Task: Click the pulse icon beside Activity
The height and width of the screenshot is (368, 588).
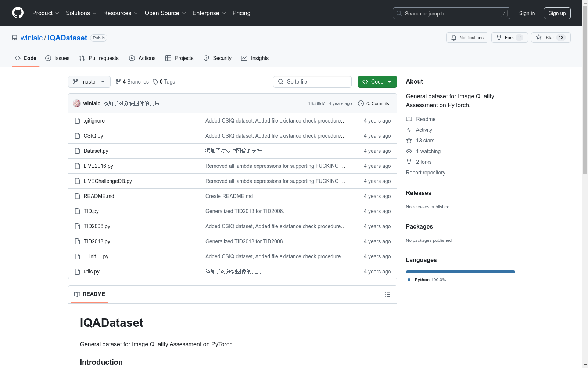Action: point(409,130)
